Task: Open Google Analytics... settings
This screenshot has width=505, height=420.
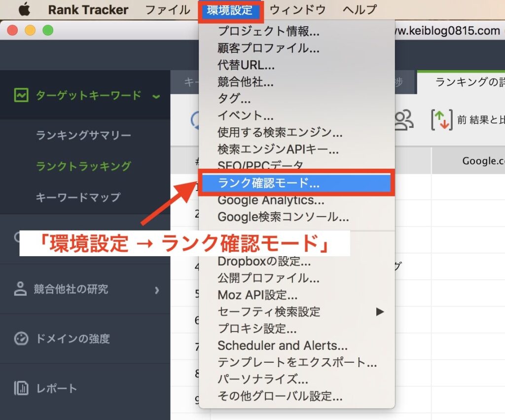Action: coord(271,200)
